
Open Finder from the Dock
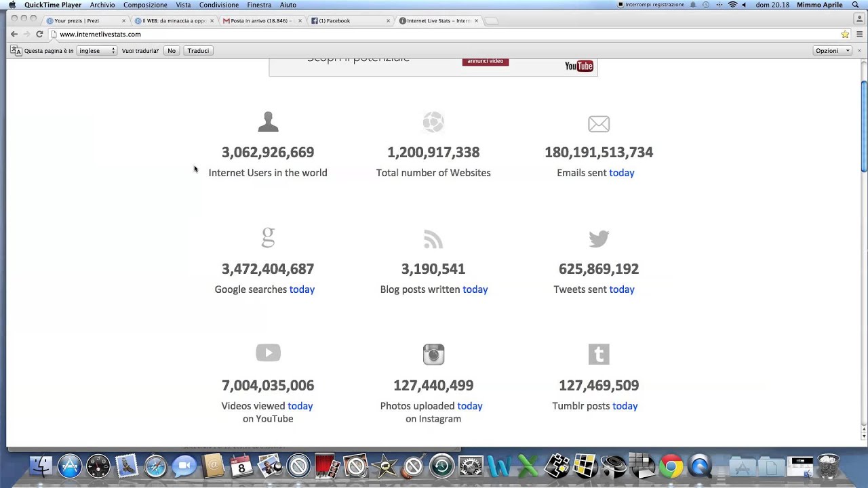click(x=41, y=466)
